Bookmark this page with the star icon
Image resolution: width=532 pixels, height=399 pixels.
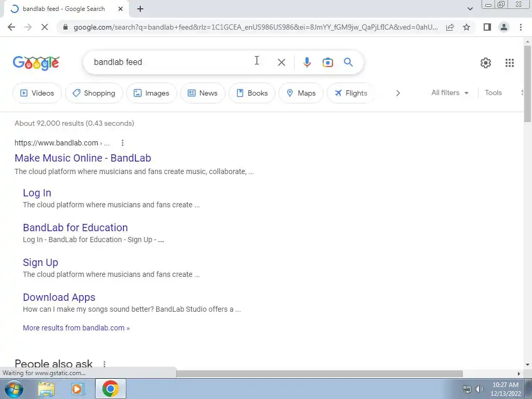[467, 27]
